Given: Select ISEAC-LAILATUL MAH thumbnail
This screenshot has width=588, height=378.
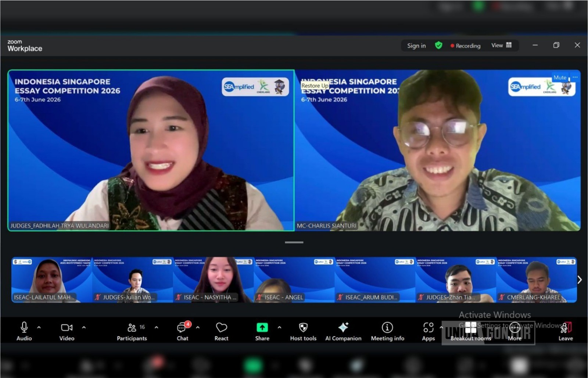Looking at the screenshot, I should pos(51,280).
